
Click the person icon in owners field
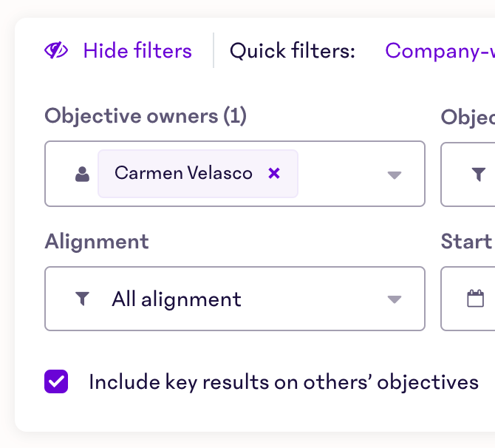82,174
